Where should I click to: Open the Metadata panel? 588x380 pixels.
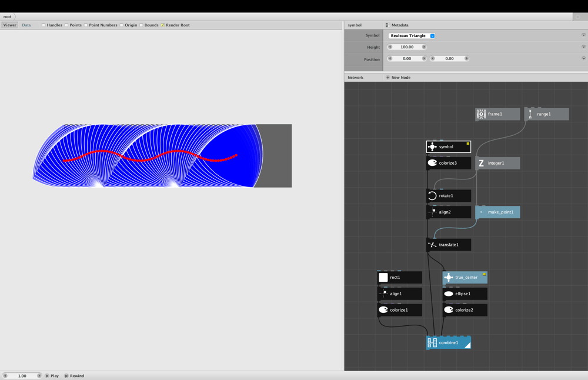point(397,25)
